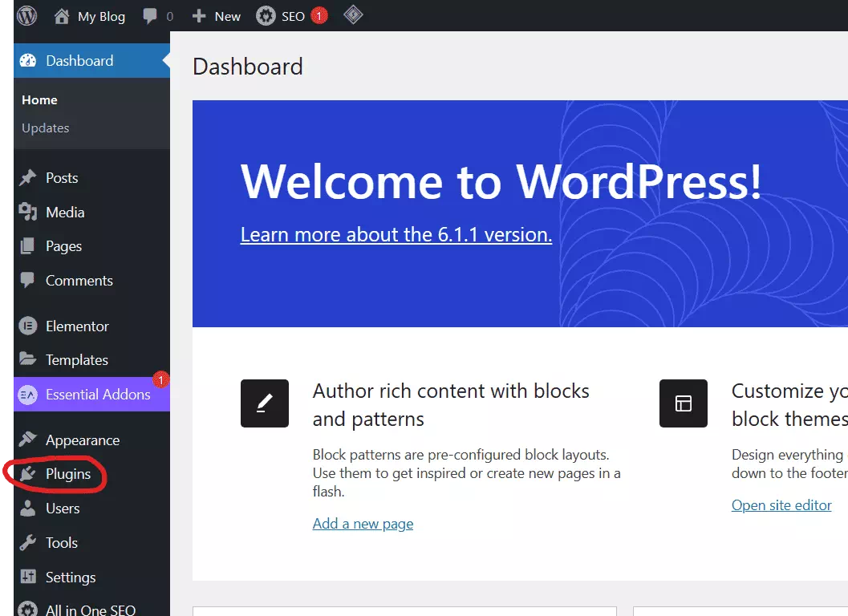Click the Tools wrench icon
The image size is (848, 616).
[27, 542]
